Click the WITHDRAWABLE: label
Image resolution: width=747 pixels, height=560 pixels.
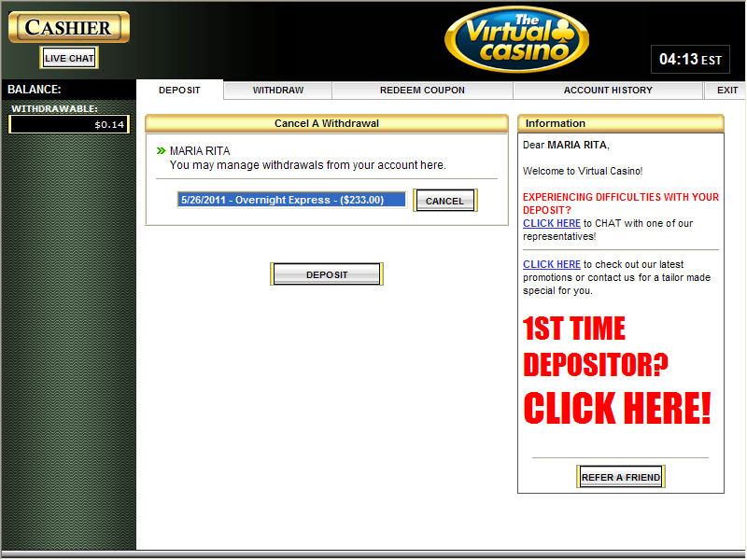tap(54, 108)
